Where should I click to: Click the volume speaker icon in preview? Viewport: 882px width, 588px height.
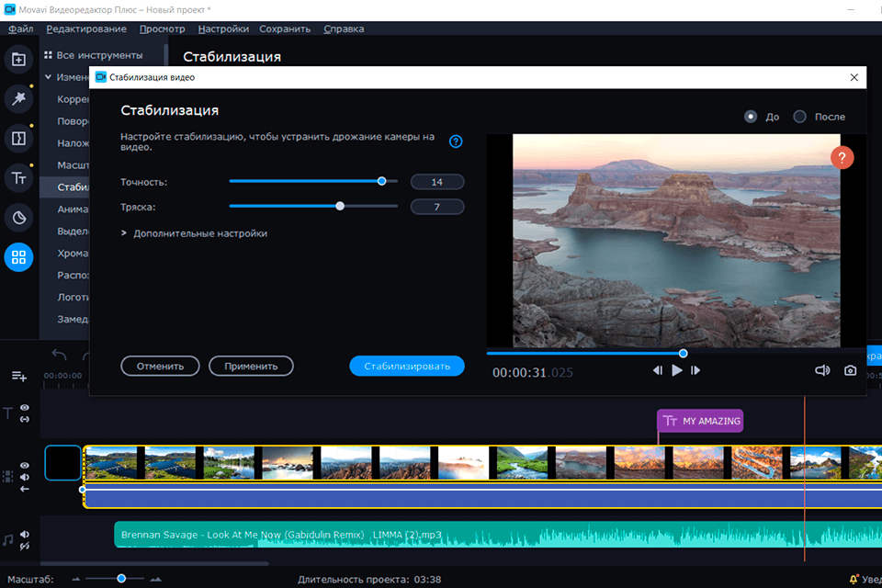tap(822, 370)
